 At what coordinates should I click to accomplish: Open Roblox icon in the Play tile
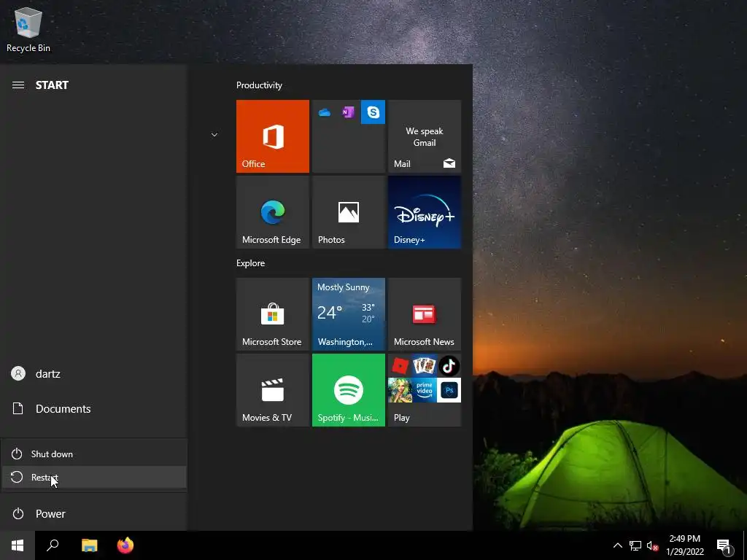(400, 366)
